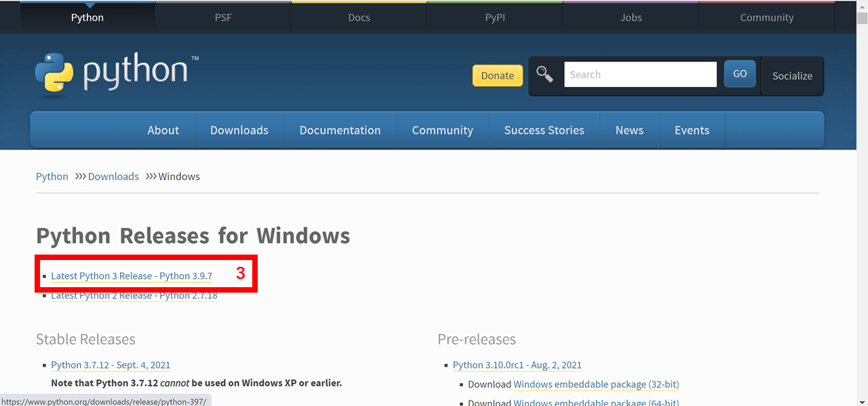Open Python 3.7.12 Sept. 4, 2021 link

(x=111, y=365)
